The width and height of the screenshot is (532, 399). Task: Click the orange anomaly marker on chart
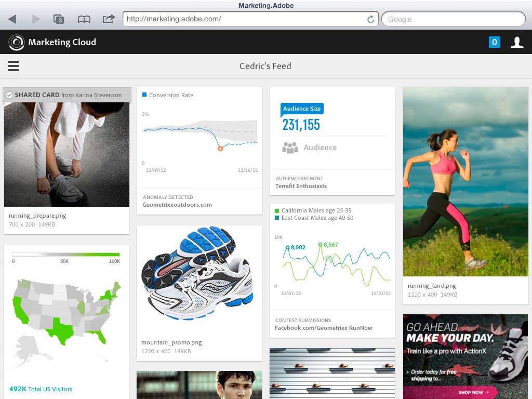click(x=220, y=149)
